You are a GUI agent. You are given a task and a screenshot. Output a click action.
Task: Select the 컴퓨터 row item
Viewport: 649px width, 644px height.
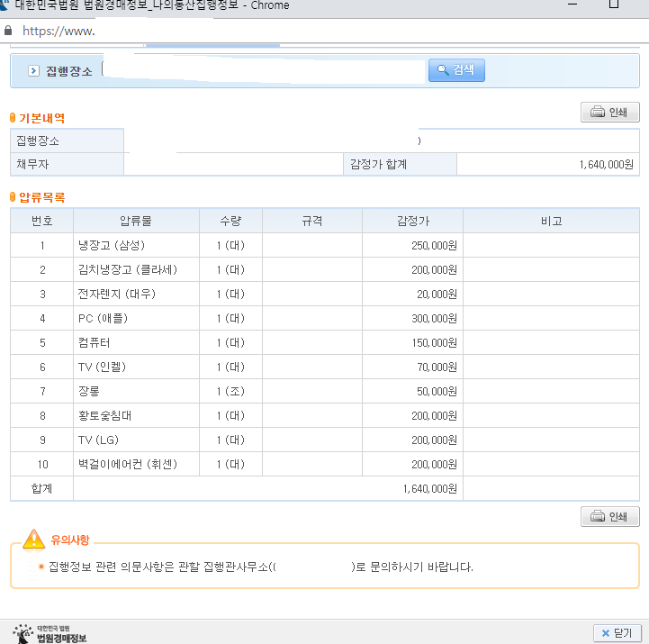(x=94, y=343)
